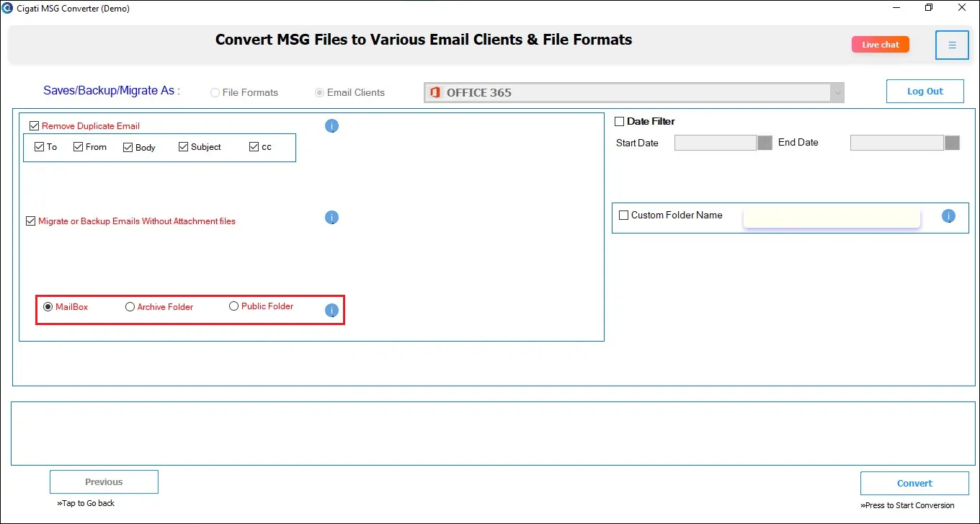Click the Press to Start Conversion hint
This screenshot has height=524, width=980.
(907, 505)
